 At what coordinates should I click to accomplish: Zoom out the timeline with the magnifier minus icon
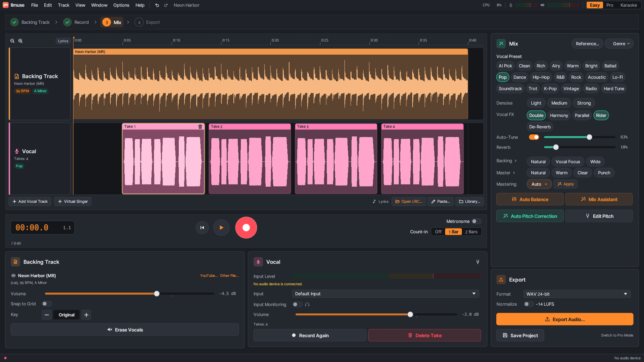pyautogui.click(x=12, y=41)
